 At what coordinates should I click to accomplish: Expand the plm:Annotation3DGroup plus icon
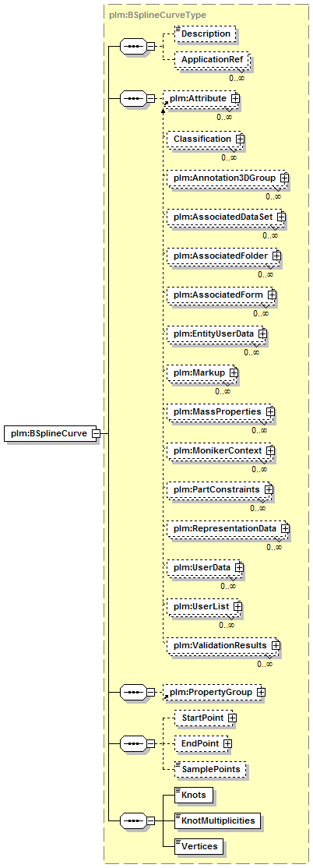point(284,178)
